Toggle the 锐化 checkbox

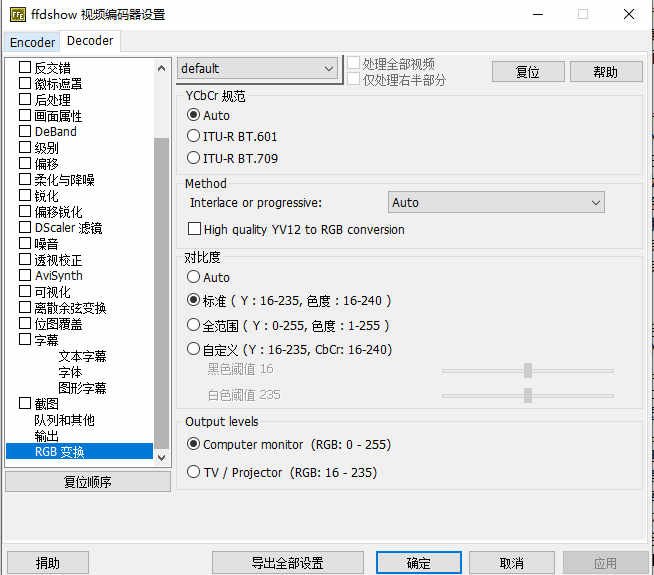[25, 195]
